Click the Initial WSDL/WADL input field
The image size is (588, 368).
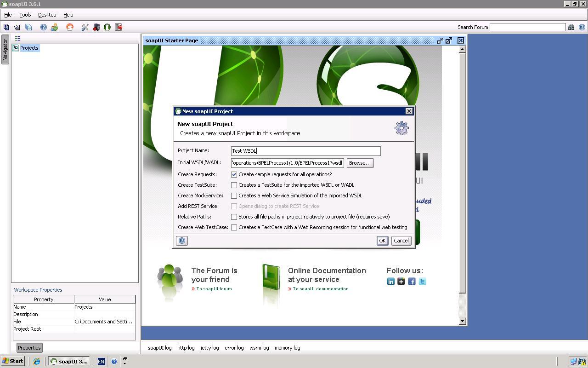click(288, 163)
